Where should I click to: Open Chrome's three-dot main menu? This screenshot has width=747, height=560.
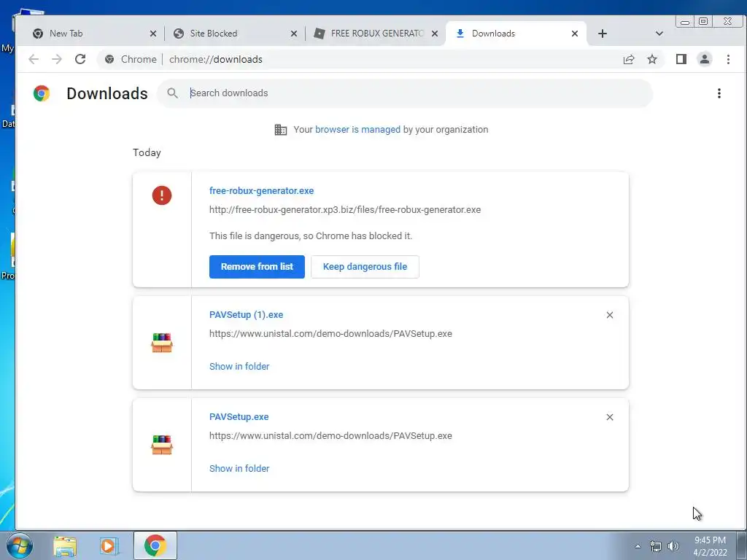click(x=728, y=59)
